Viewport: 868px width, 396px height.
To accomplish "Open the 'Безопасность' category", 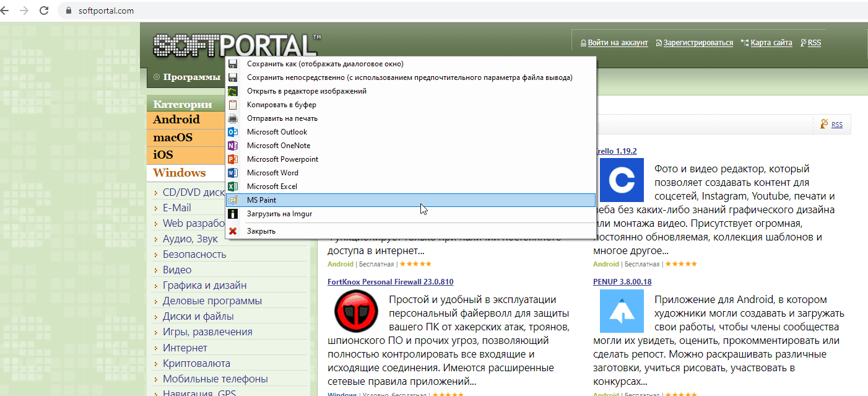I will [194, 254].
